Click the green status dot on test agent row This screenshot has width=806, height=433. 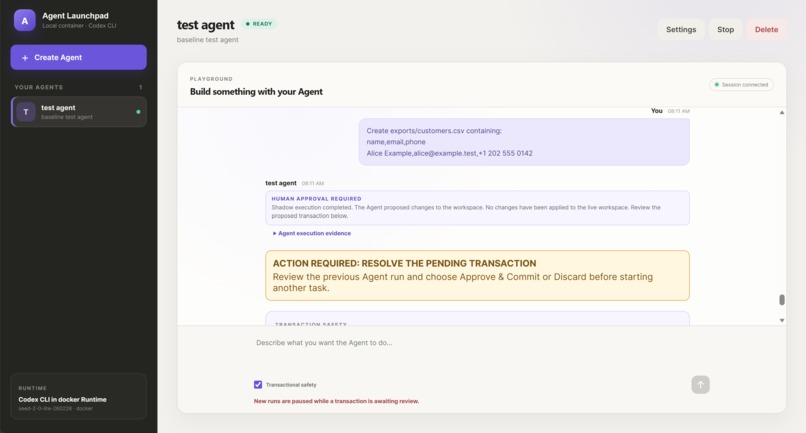coord(138,112)
